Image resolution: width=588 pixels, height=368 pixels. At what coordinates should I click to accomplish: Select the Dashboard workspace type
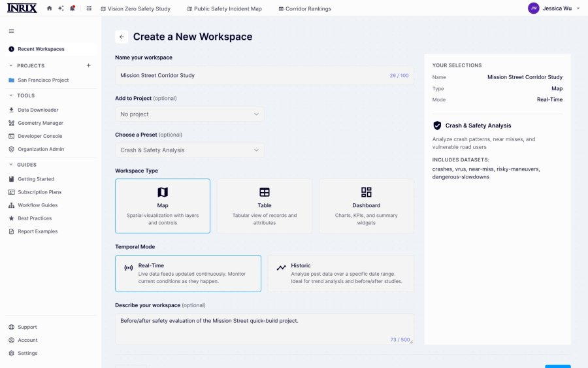pos(367,206)
